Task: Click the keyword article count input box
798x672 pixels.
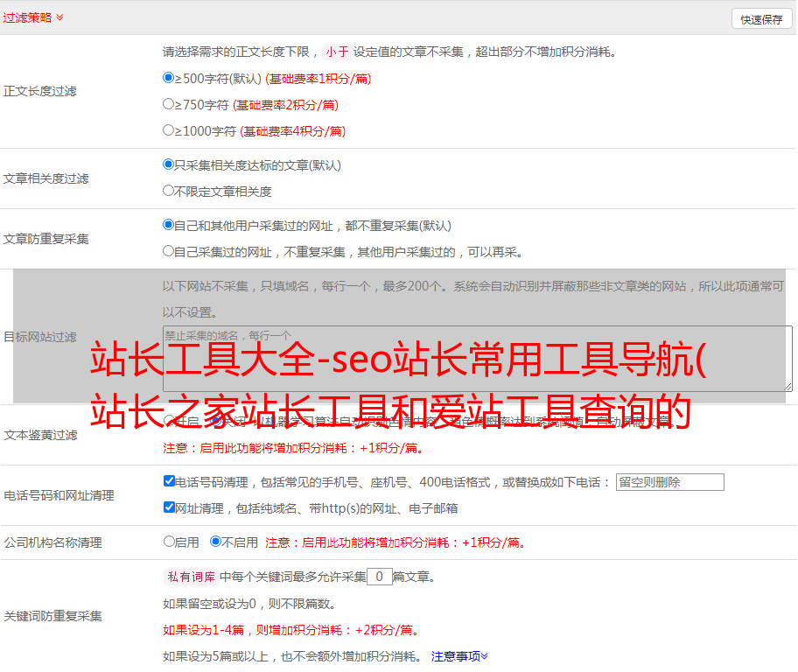Action: click(379, 577)
